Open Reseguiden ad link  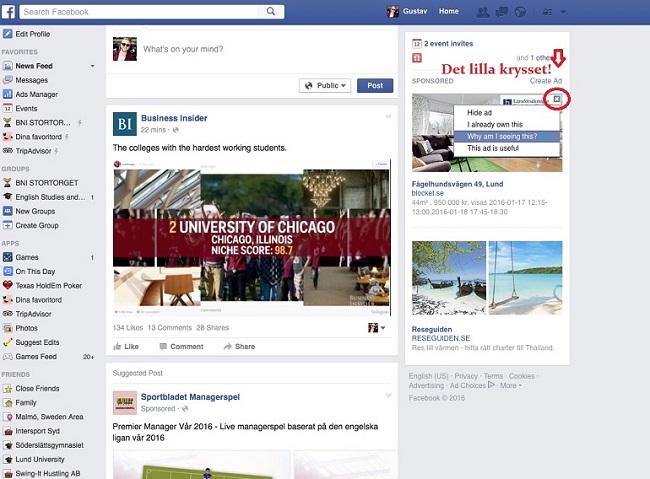click(x=432, y=329)
